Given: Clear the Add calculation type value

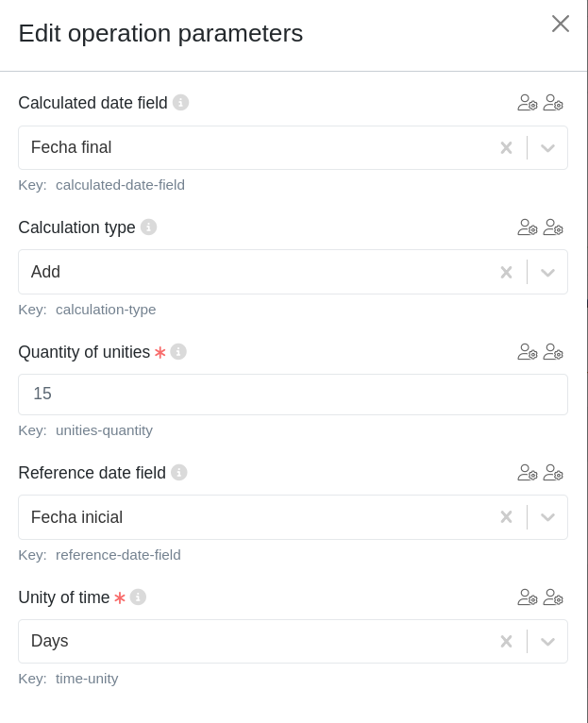Looking at the screenshot, I should tap(507, 273).
